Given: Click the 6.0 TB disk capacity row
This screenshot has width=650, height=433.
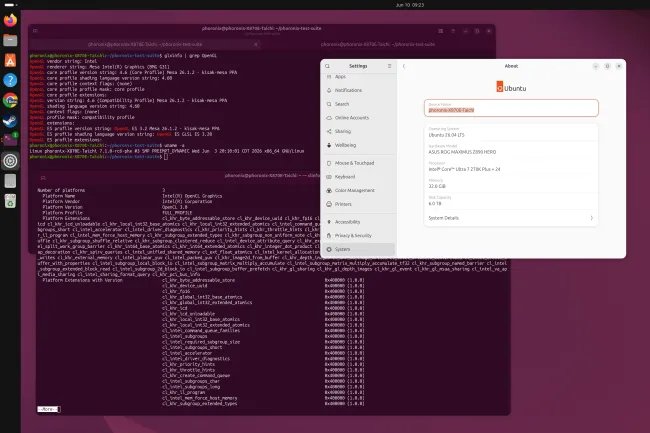Looking at the screenshot, I should click(x=511, y=201).
